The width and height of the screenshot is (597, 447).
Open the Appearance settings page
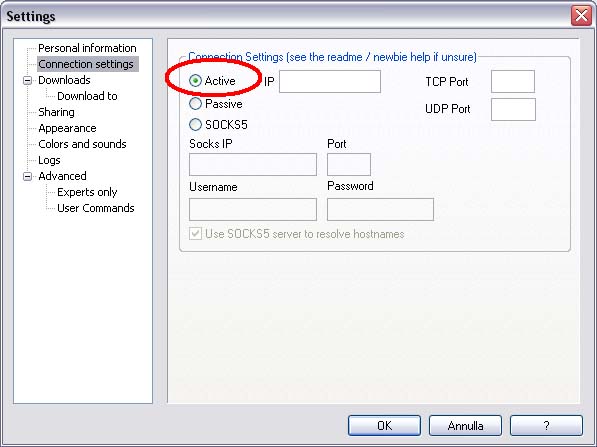tap(67, 128)
